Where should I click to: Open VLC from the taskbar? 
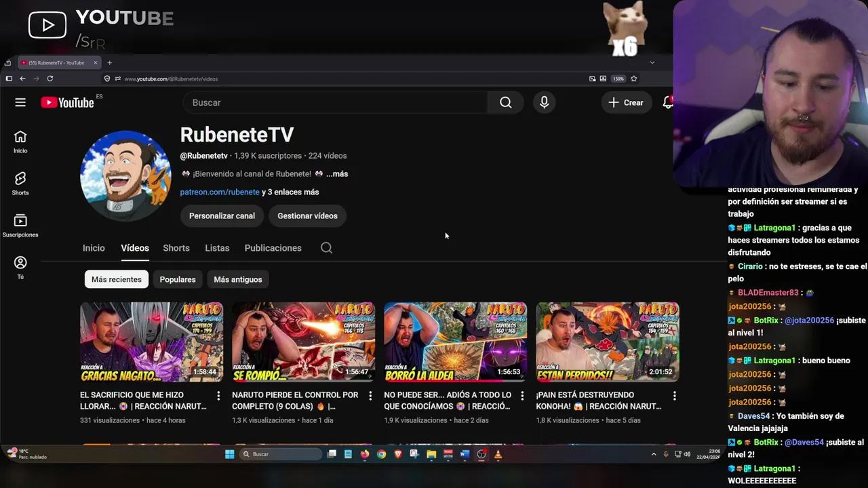coord(498,454)
